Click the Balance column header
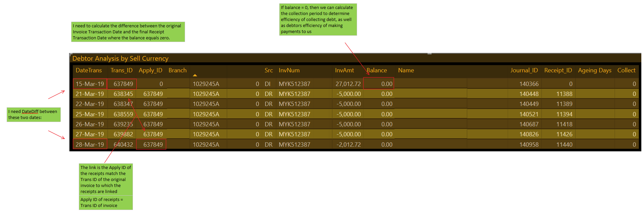The image size is (644, 213). click(377, 70)
